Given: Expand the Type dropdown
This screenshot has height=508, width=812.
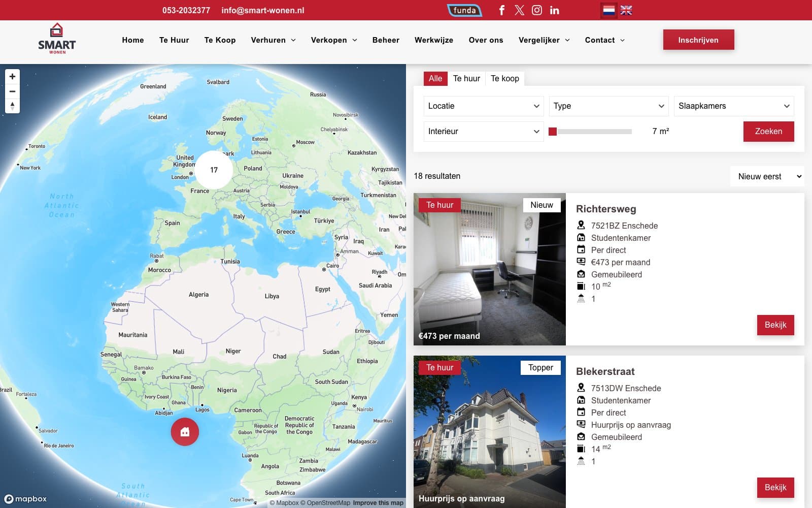Looking at the screenshot, I should coord(608,106).
